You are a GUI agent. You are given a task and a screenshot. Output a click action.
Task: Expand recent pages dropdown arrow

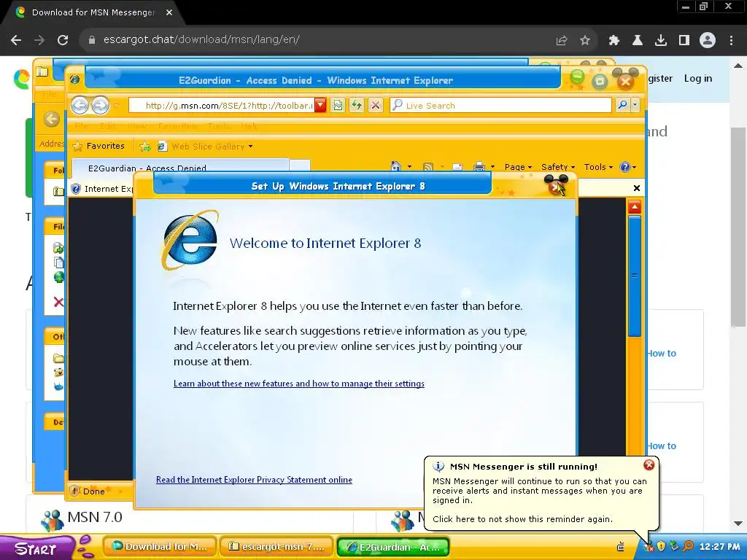pos(116,106)
